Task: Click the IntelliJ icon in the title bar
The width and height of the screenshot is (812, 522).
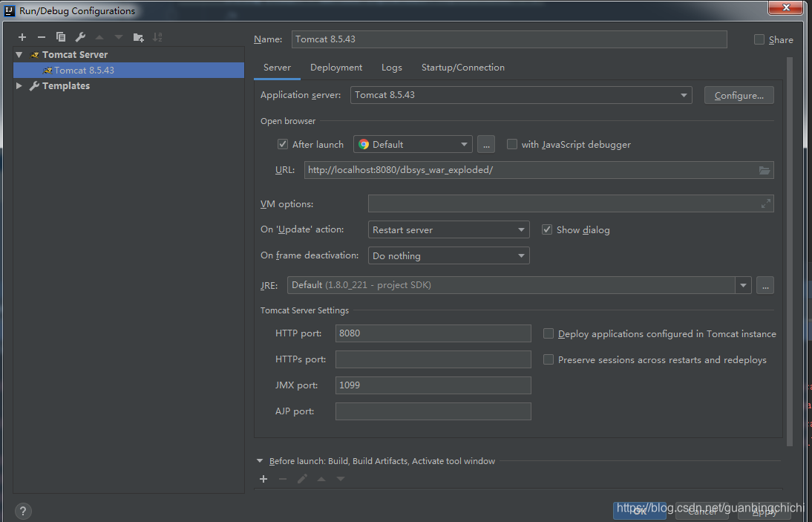Action: 10,10
